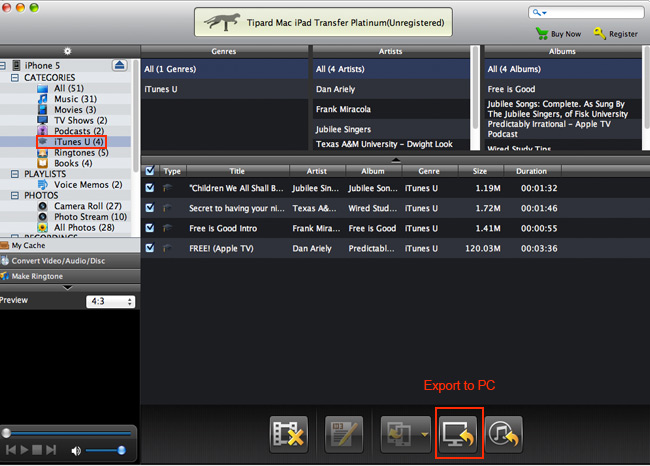This screenshot has height=466, width=650.
Task: Click the playback progress slider
Action: 68,433
